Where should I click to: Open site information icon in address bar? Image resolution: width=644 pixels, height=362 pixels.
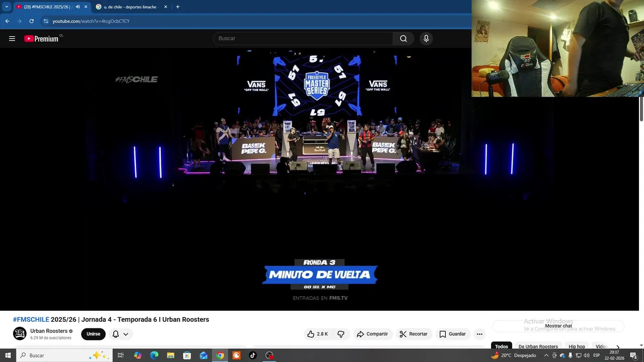(46, 21)
